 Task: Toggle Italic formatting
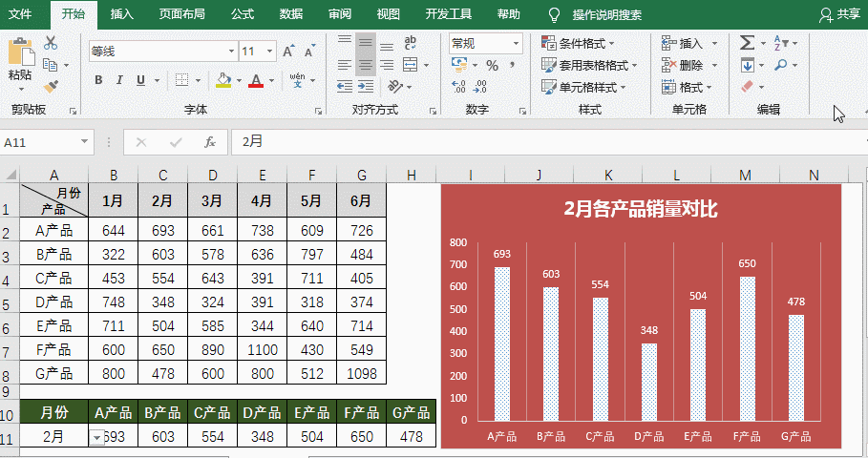[x=119, y=80]
